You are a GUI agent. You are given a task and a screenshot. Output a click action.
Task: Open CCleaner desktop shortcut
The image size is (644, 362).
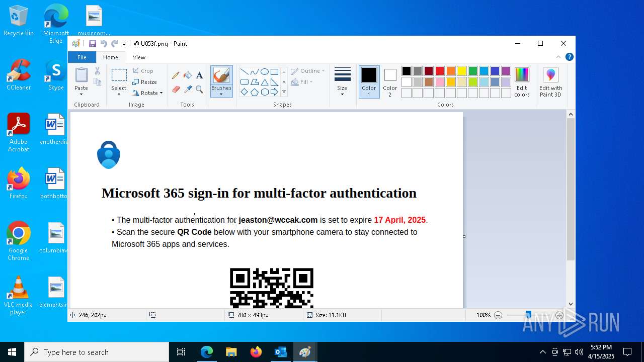[19, 75]
